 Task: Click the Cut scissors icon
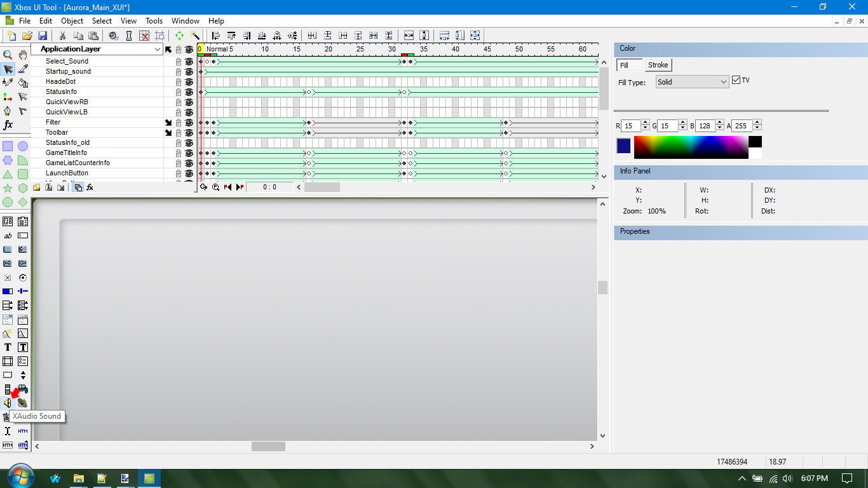coord(62,36)
